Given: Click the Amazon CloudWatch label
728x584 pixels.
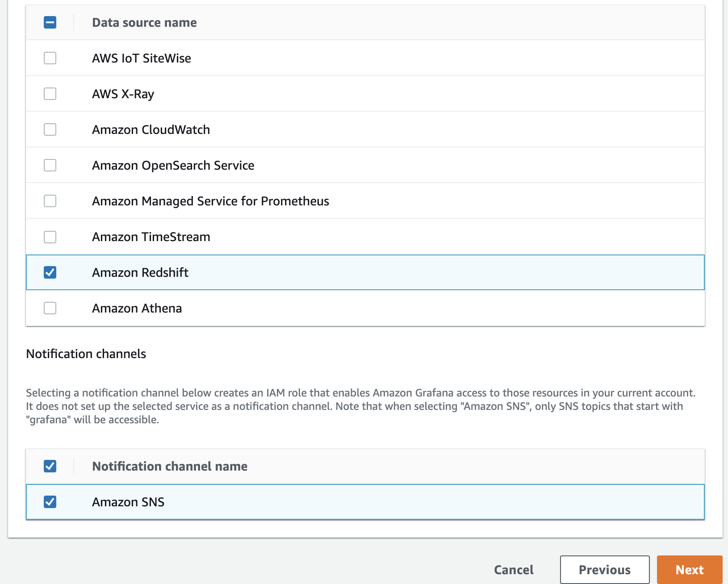Looking at the screenshot, I should coord(151,129).
